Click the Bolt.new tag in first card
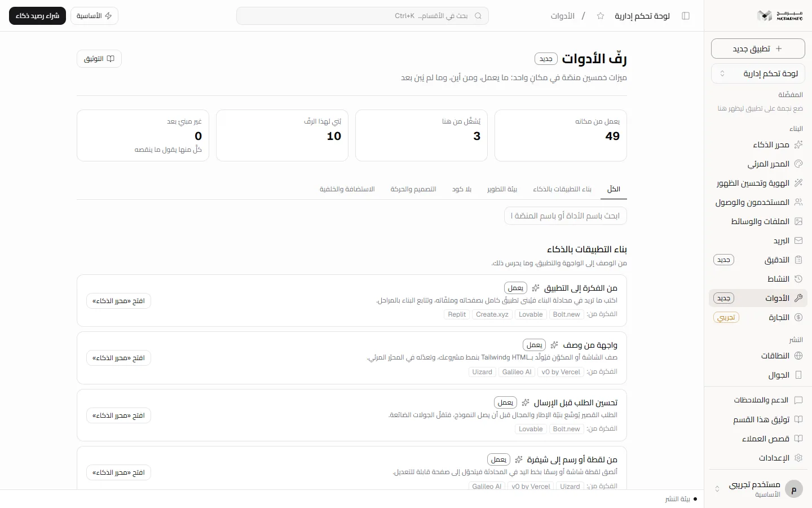The height and width of the screenshot is (508, 812). 566,314
